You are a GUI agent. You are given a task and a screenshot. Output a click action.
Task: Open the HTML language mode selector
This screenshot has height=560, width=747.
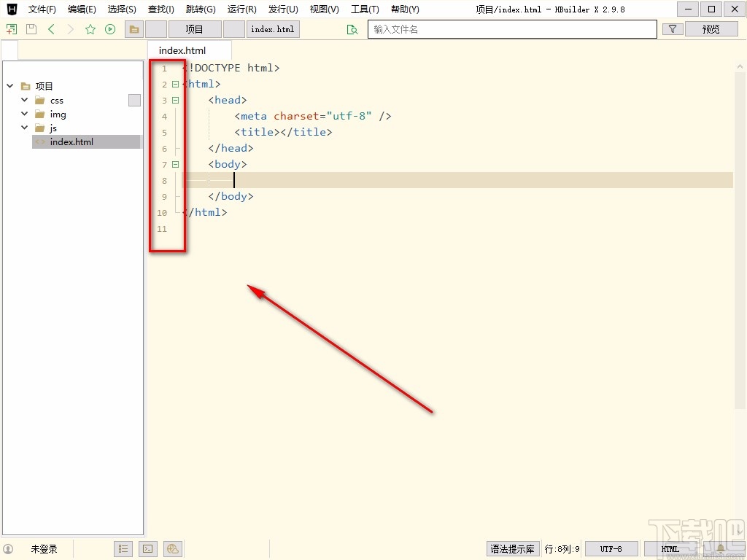(670, 549)
